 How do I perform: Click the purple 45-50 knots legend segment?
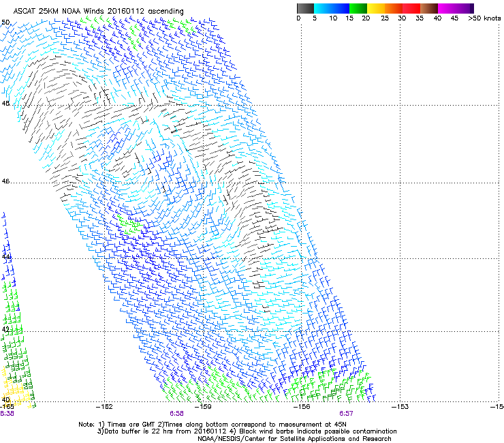[x=464, y=8]
